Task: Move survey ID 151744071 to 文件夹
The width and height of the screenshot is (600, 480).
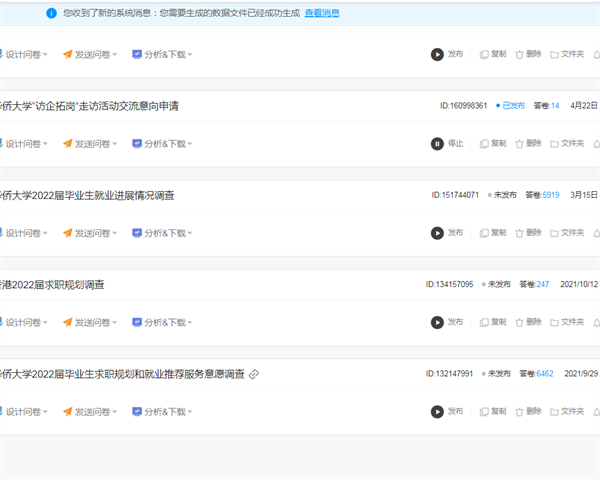Action: pyautogui.click(x=567, y=233)
